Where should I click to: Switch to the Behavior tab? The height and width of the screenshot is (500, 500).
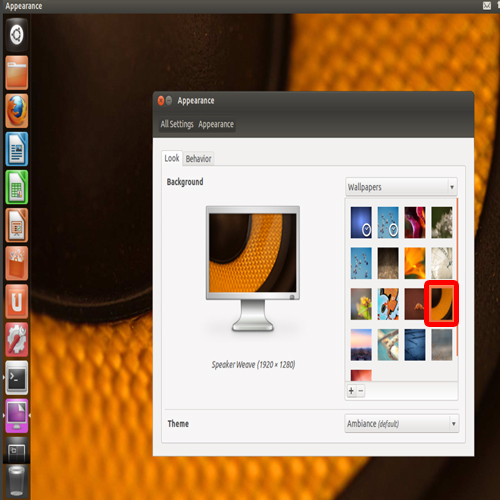point(198,159)
